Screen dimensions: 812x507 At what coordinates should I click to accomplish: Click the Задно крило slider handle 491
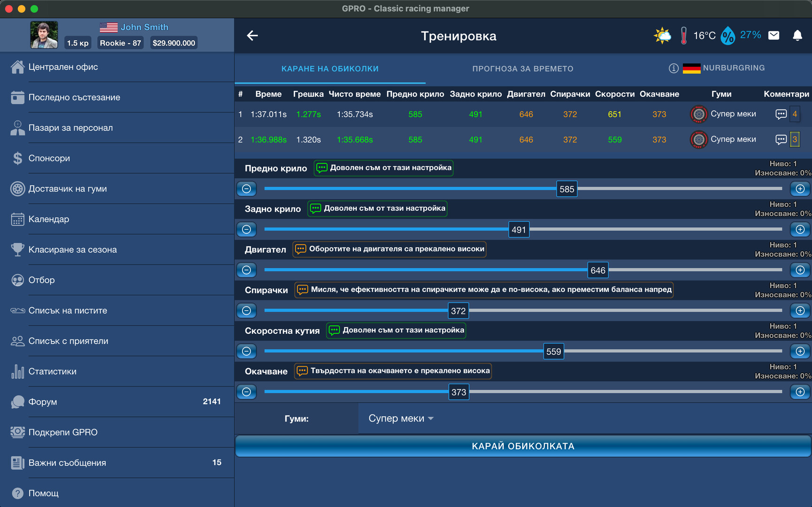coord(519,230)
